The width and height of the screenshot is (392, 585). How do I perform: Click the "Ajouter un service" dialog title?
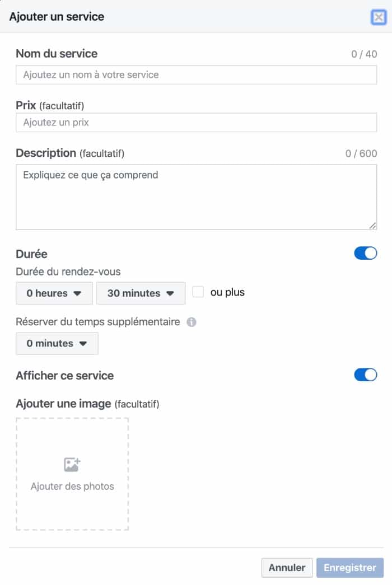(57, 17)
